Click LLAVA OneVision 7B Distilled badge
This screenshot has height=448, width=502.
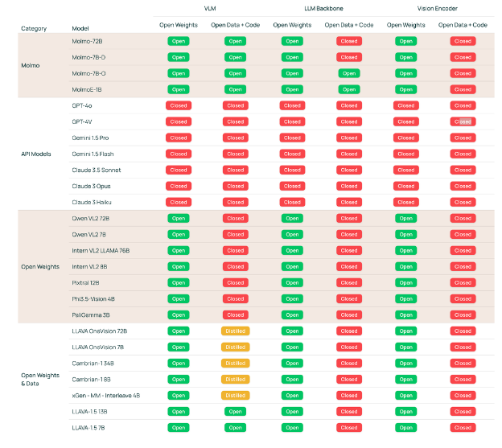point(235,347)
